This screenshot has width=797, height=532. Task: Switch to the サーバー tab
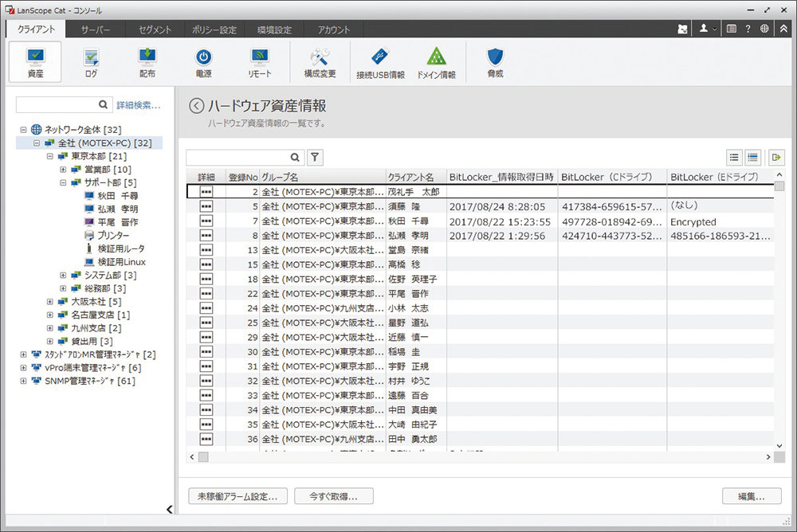(x=95, y=29)
